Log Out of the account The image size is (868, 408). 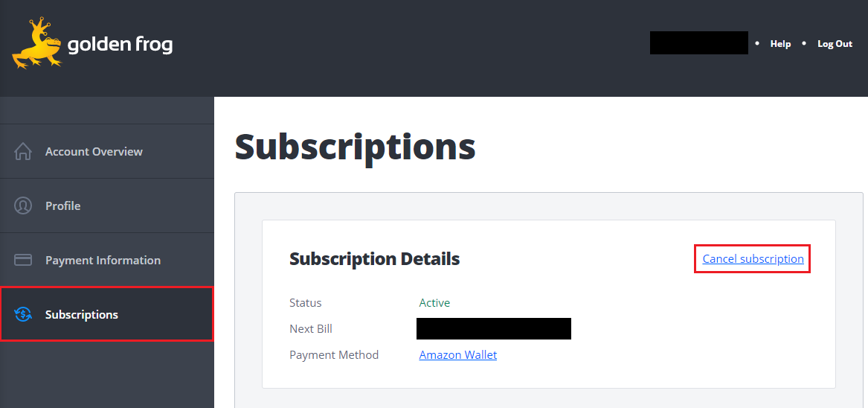click(835, 44)
